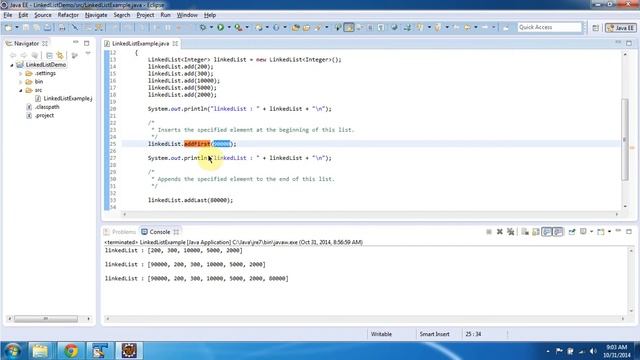
Task: Open the Navigator View Menu dropdown
Action: [88, 54]
